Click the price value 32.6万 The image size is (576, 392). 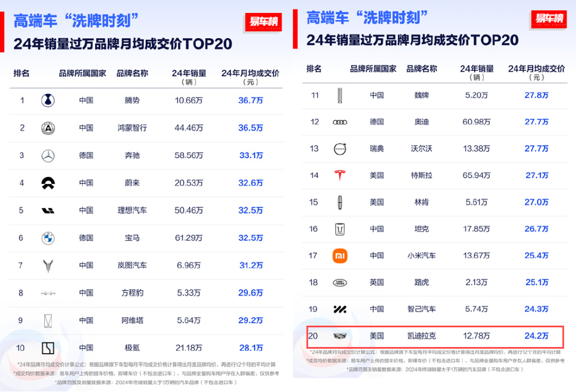pyautogui.click(x=250, y=183)
